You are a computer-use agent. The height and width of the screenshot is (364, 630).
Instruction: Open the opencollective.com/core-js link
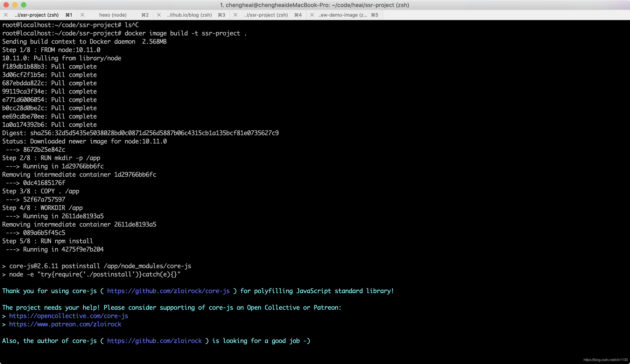point(68,316)
